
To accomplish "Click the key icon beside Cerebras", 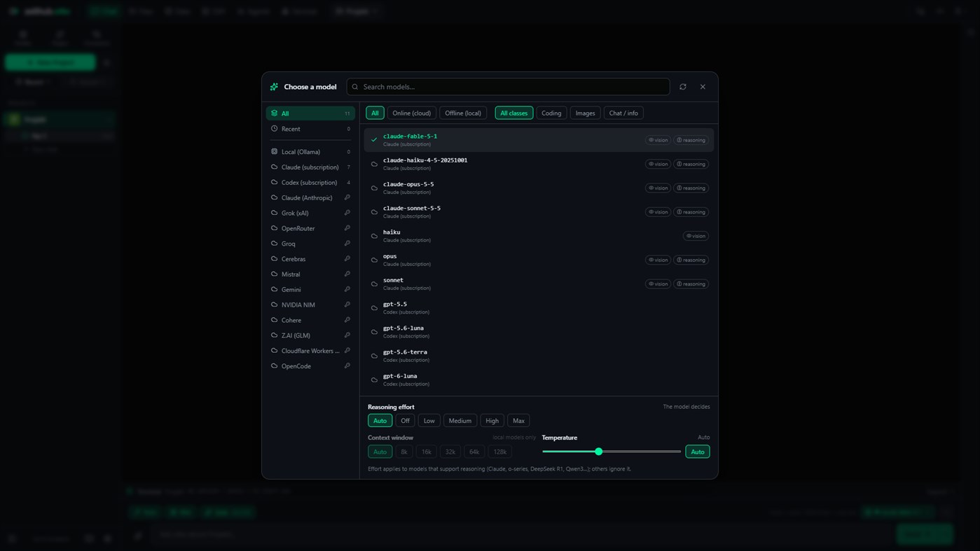I will click(x=347, y=259).
